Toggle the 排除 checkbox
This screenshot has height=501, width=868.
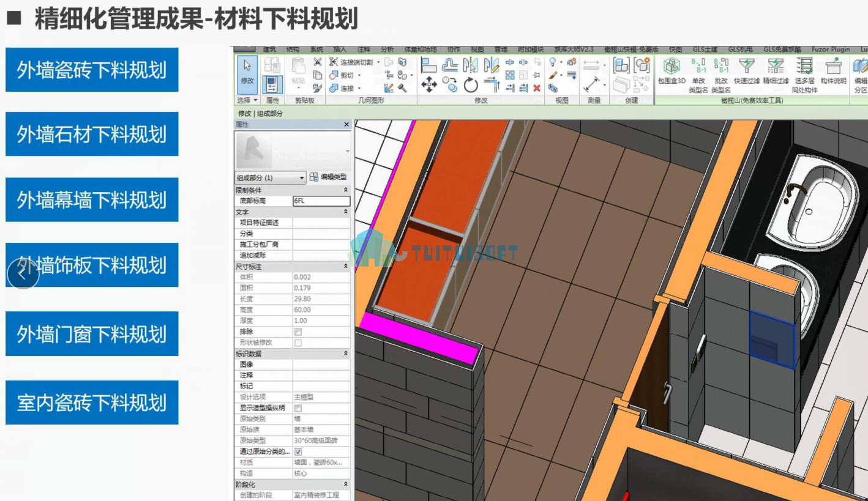tap(298, 332)
